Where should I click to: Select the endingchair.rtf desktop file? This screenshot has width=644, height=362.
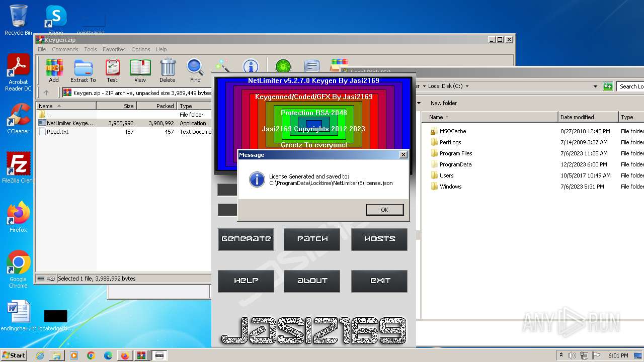point(19,316)
